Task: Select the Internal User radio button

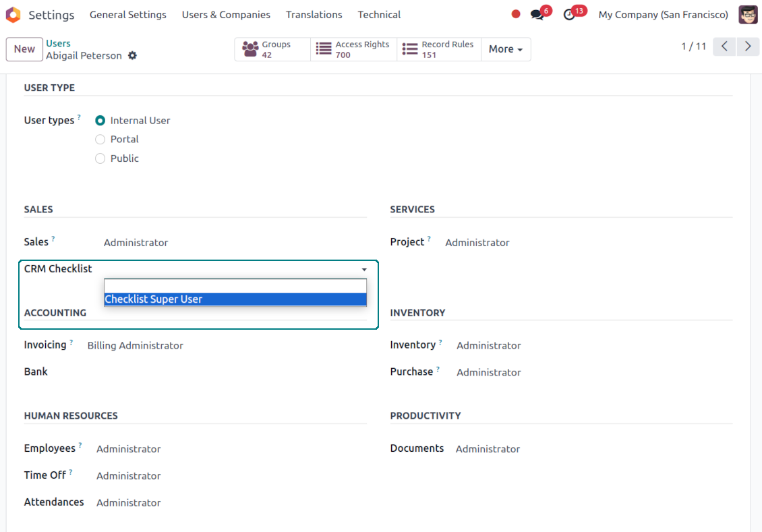Action: click(100, 121)
